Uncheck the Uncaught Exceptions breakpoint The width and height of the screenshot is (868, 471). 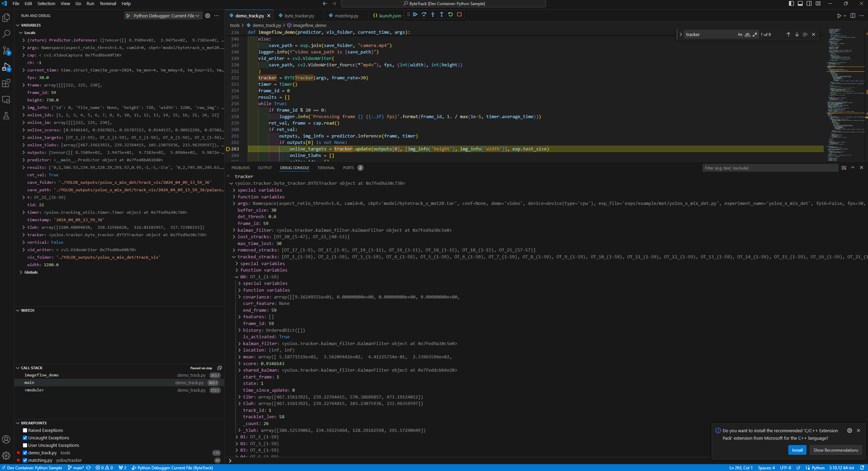click(25, 438)
